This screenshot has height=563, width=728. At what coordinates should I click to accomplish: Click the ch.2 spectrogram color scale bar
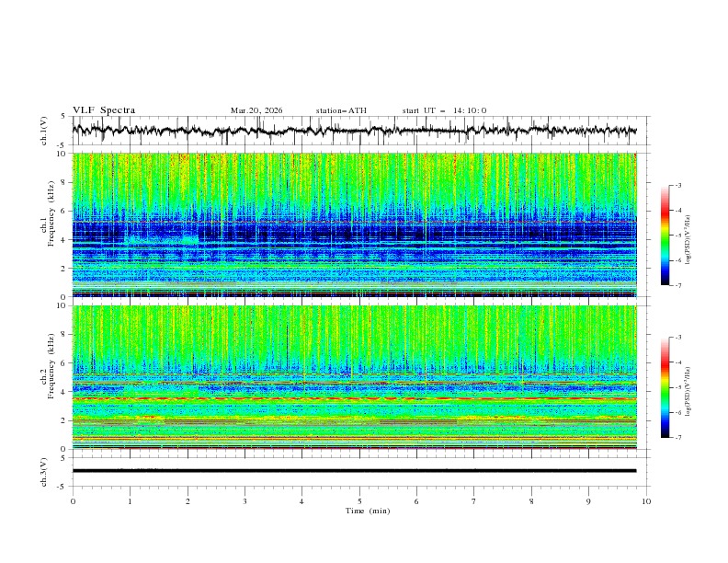point(665,387)
